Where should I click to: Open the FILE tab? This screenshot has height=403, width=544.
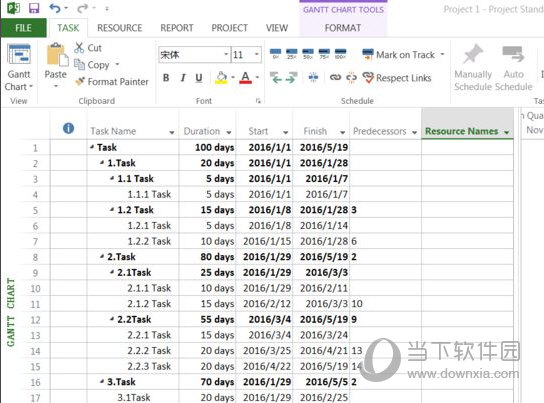pyautogui.click(x=23, y=28)
